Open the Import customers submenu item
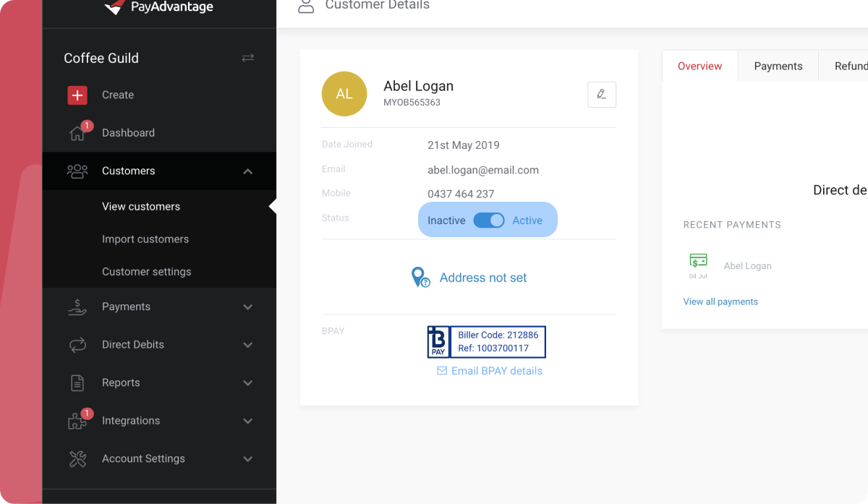 [145, 239]
